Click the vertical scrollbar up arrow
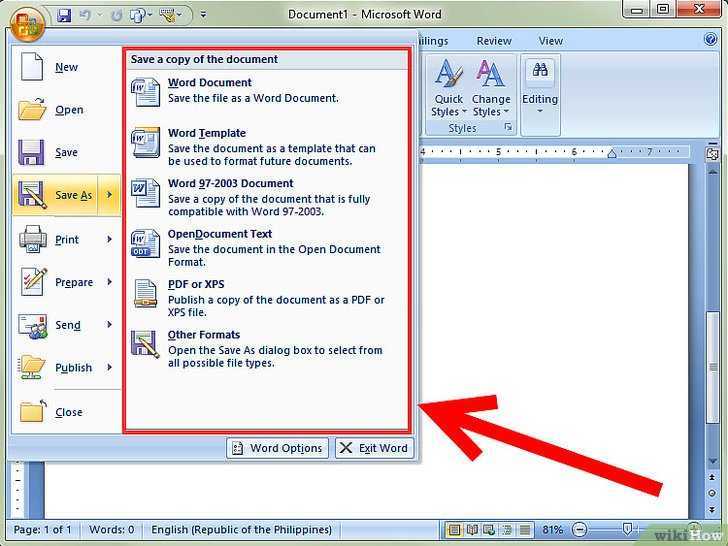This screenshot has width=728, height=546. tap(713, 172)
